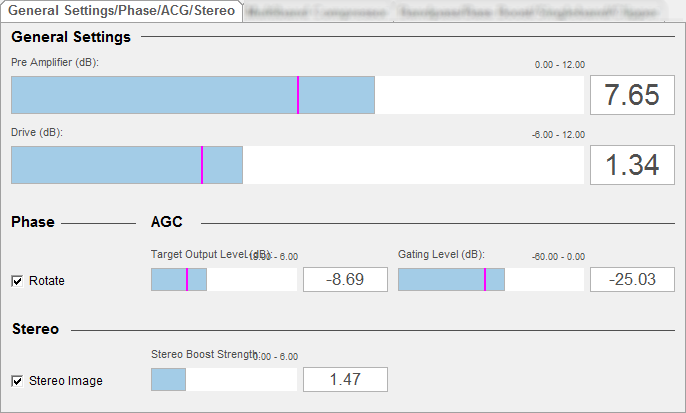Click the Gating Level field showing -25.03
This screenshot has width=686, height=413.
(x=632, y=280)
